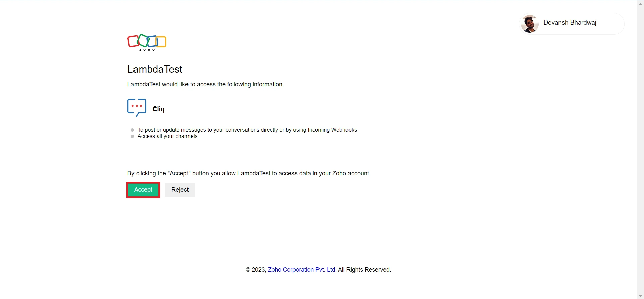Click the 2023 copyright text
The height and width of the screenshot is (299, 644).
256,270
